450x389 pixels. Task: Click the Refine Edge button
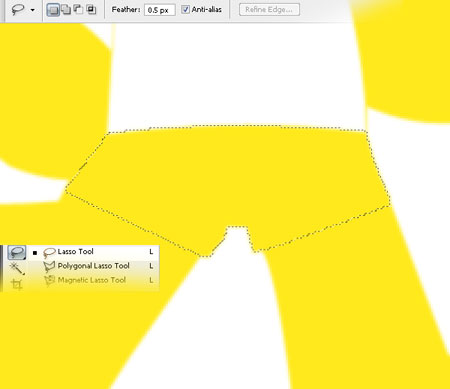tap(269, 10)
